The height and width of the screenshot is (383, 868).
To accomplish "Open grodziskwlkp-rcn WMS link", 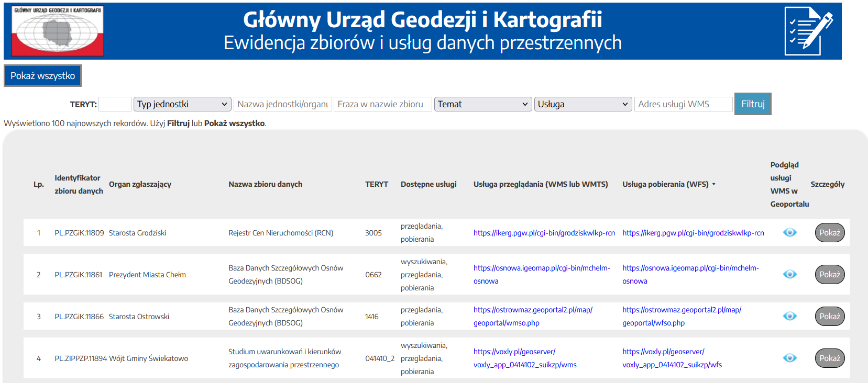I will pyautogui.click(x=544, y=233).
